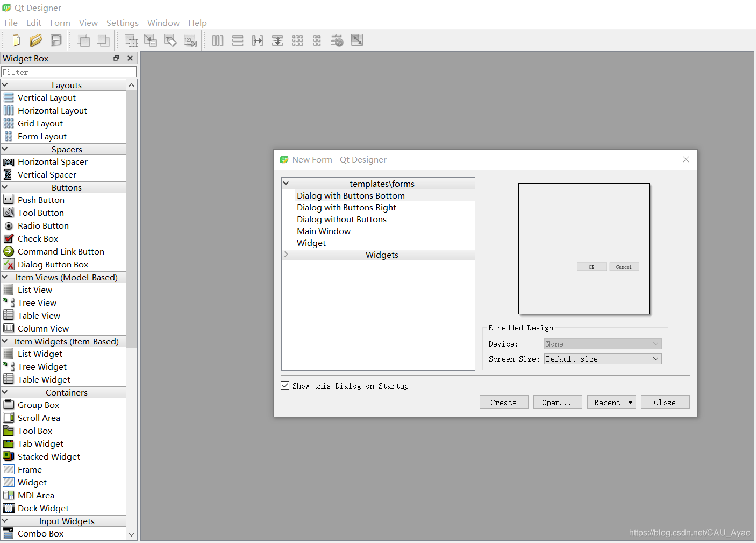Screen dimensions: 756x543
Task: Close the Widget Box panel
Action: (x=130, y=58)
